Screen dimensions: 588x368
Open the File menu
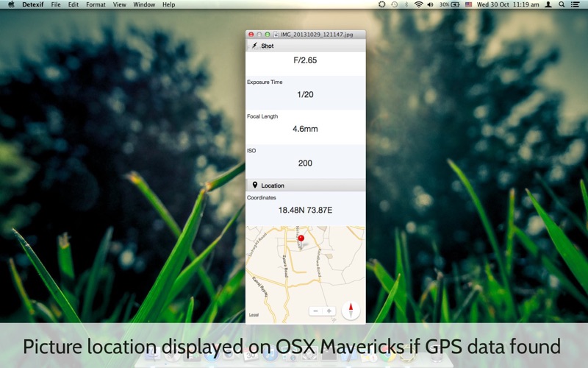pos(56,4)
